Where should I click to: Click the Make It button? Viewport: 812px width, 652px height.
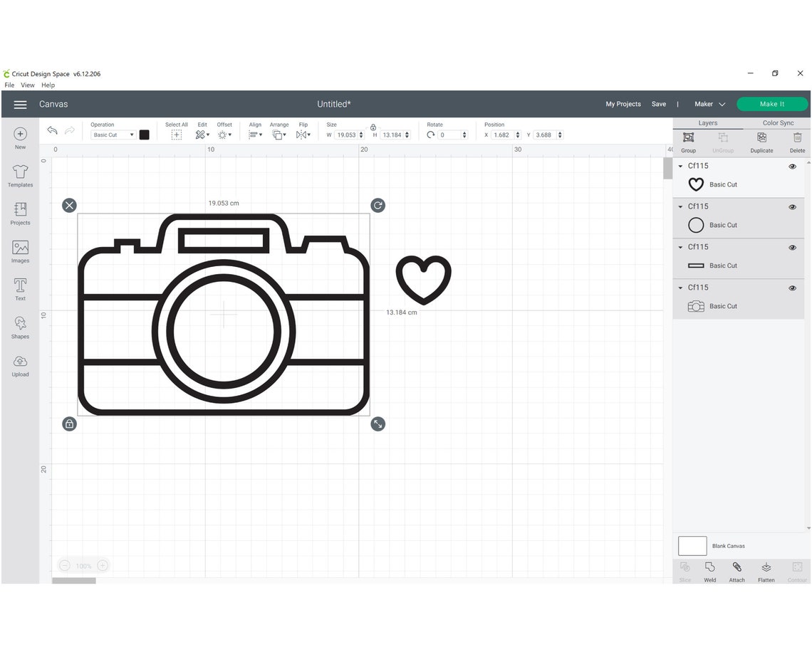(x=772, y=104)
